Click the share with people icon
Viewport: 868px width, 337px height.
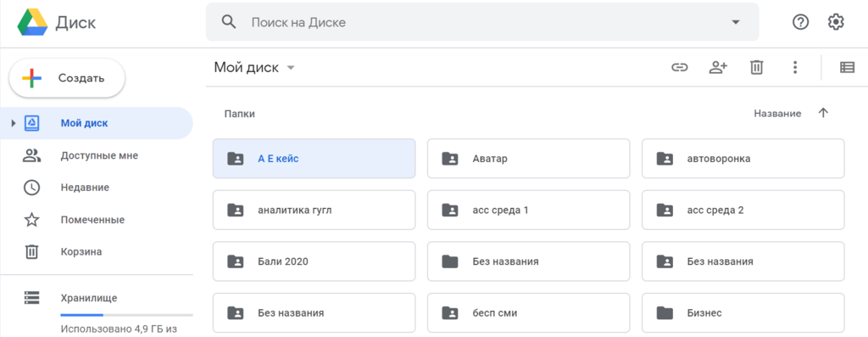(x=718, y=68)
